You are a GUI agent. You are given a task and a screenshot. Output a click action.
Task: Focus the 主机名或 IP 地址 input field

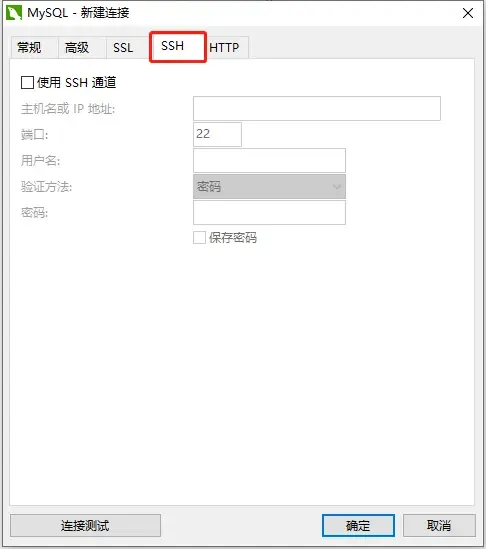coord(317,109)
